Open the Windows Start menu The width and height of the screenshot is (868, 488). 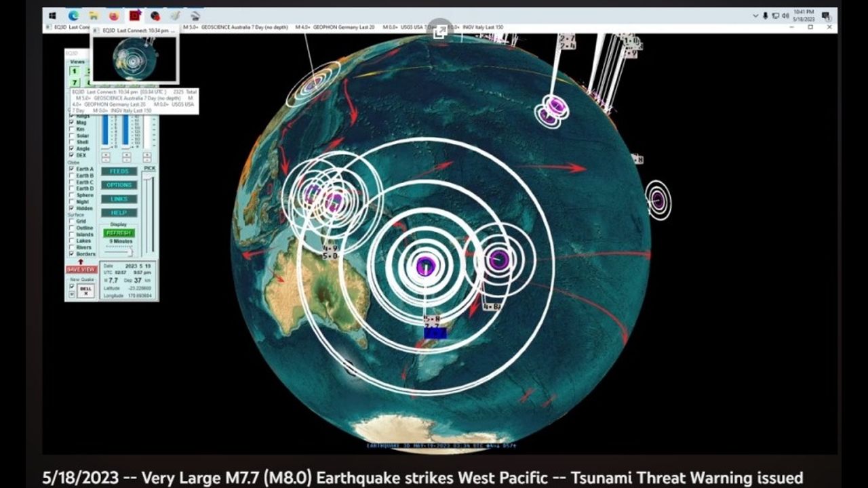pos(52,16)
